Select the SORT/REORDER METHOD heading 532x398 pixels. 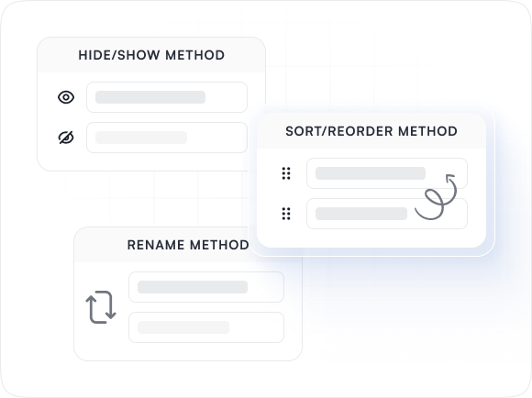371,131
